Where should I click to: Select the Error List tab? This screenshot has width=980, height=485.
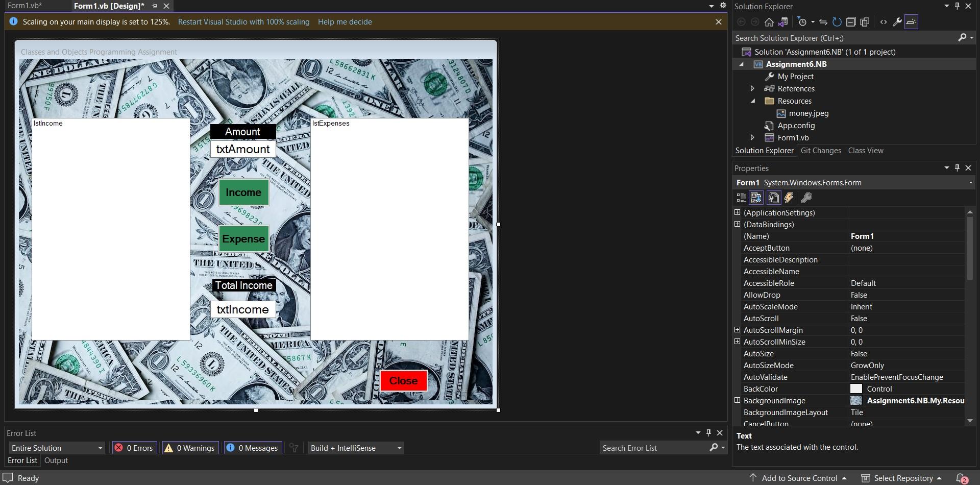22,460
